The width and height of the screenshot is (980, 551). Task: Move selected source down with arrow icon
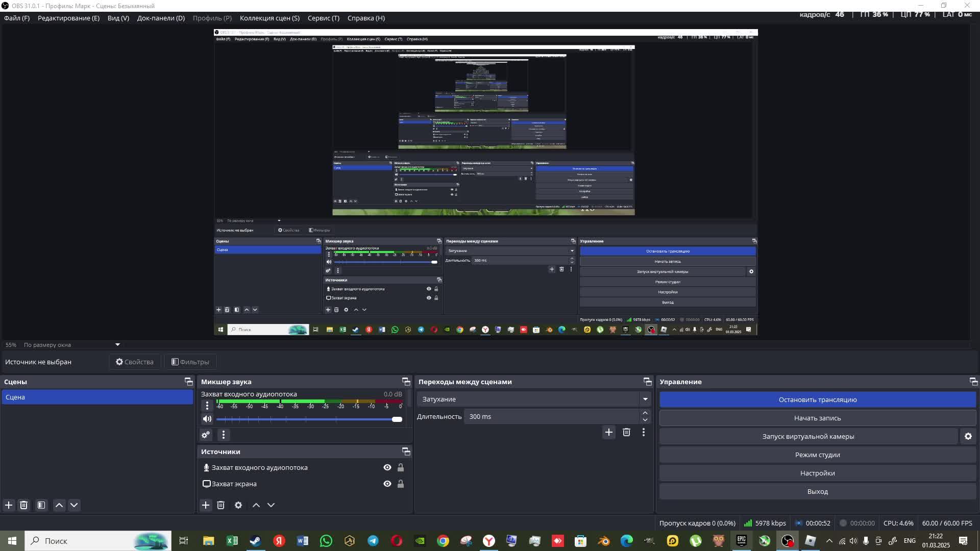[271, 505]
